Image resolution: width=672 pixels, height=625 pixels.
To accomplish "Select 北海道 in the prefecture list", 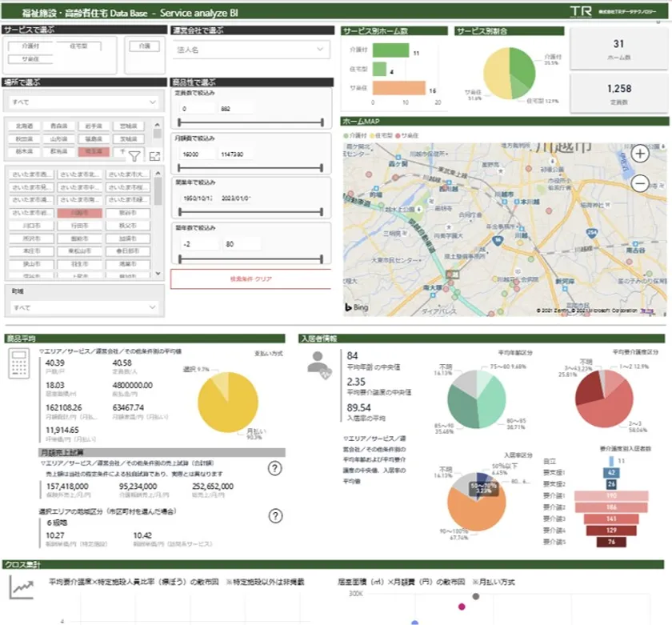I will pos(25,126).
